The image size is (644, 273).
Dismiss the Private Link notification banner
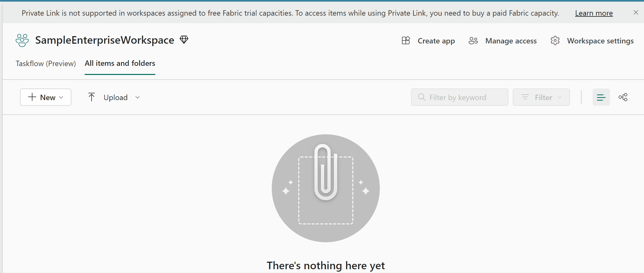[636, 12]
